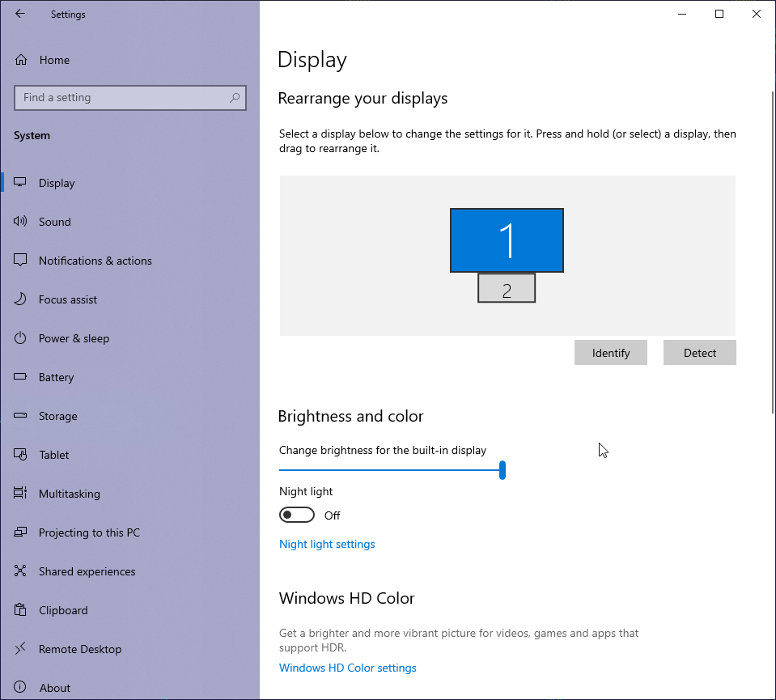
Task: Open Windows HD Color settings link
Action: pyautogui.click(x=347, y=668)
